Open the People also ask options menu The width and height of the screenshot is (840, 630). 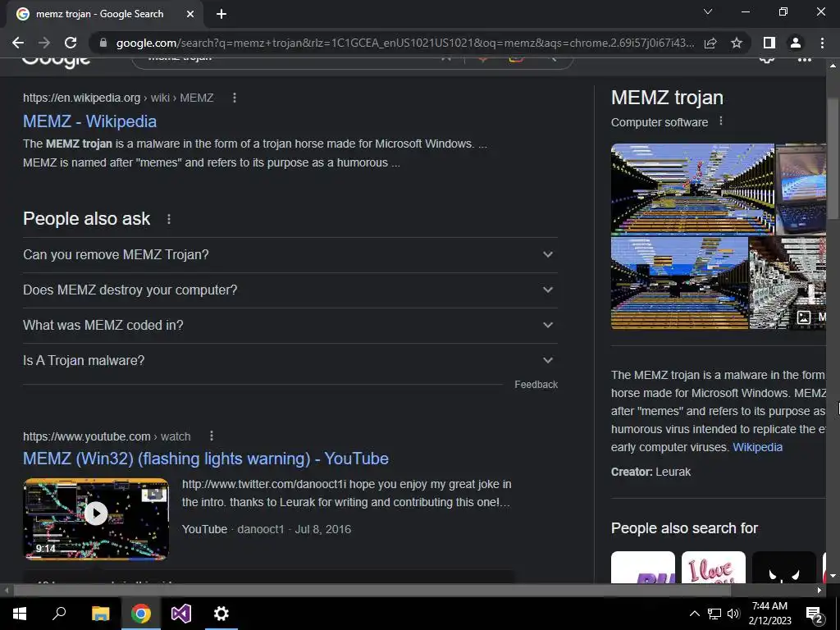(x=169, y=219)
